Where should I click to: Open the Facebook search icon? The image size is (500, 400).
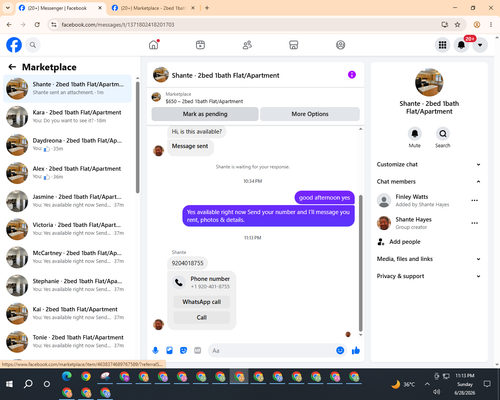(x=33, y=45)
